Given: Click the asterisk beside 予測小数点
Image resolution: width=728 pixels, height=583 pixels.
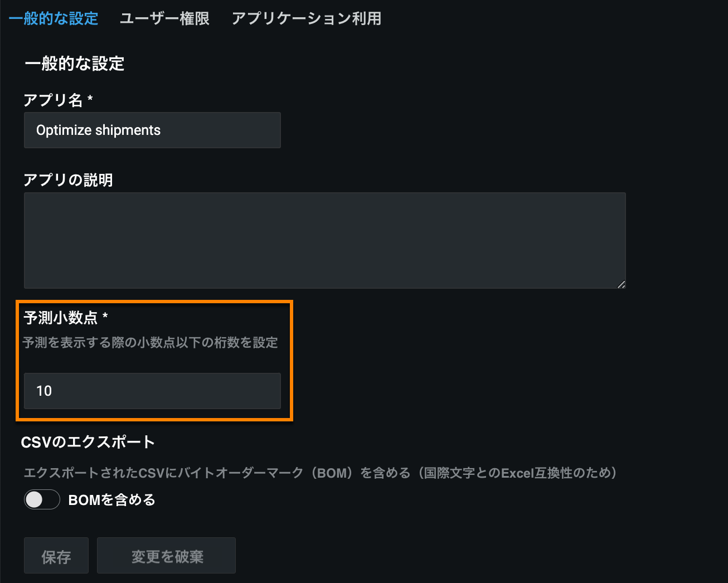Looking at the screenshot, I should 105,317.
